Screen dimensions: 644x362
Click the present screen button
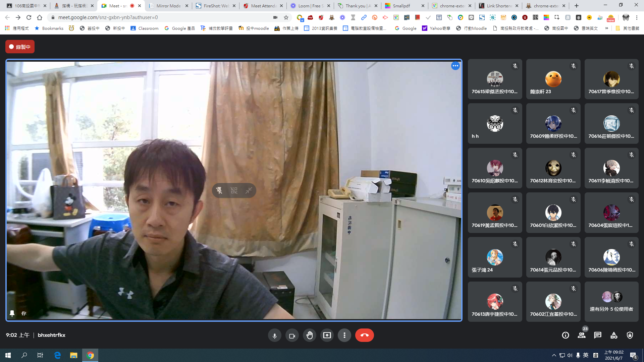[327, 335]
